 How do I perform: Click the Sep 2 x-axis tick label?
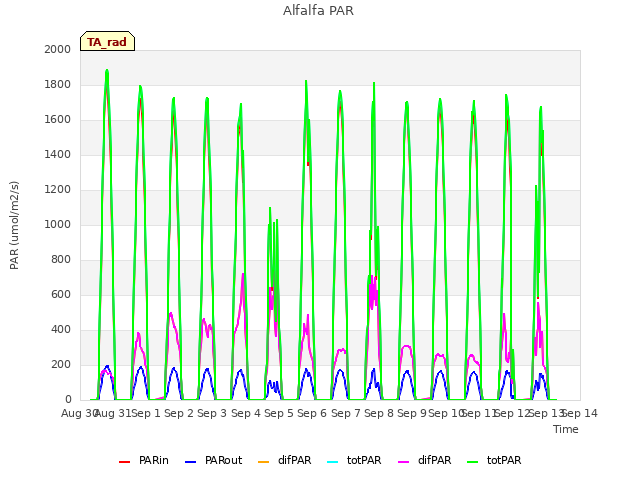179,413
